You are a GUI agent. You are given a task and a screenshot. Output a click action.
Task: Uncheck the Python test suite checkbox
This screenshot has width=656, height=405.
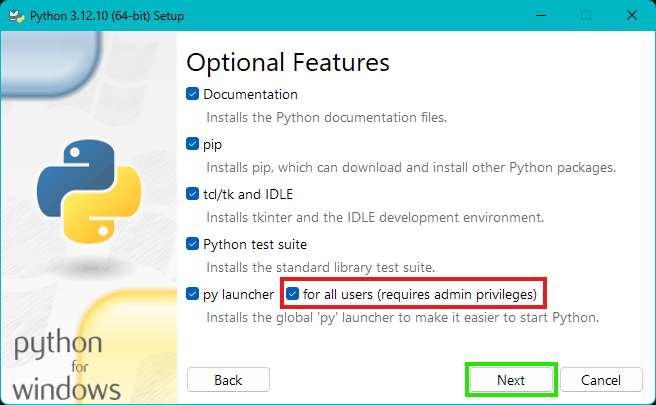192,244
